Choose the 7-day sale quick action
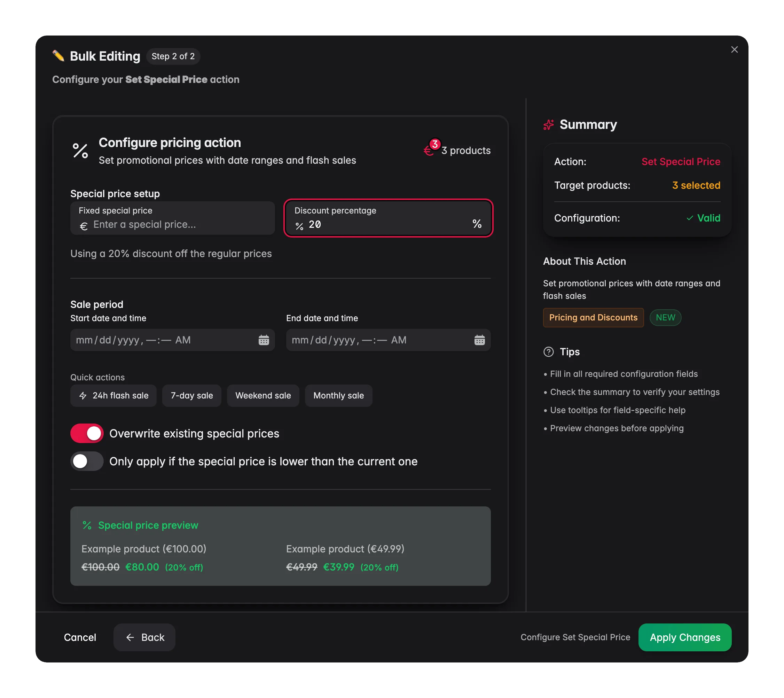This screenshot has height=698, width=784. click(192, 396)
